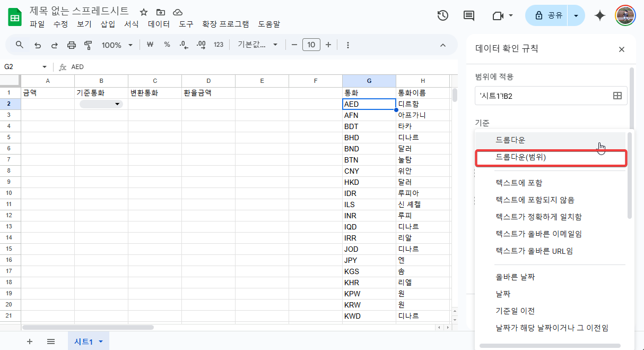This screenshot has width=644, height=350.
Task: Decrease font size with minus button
Action: point(294,45)
